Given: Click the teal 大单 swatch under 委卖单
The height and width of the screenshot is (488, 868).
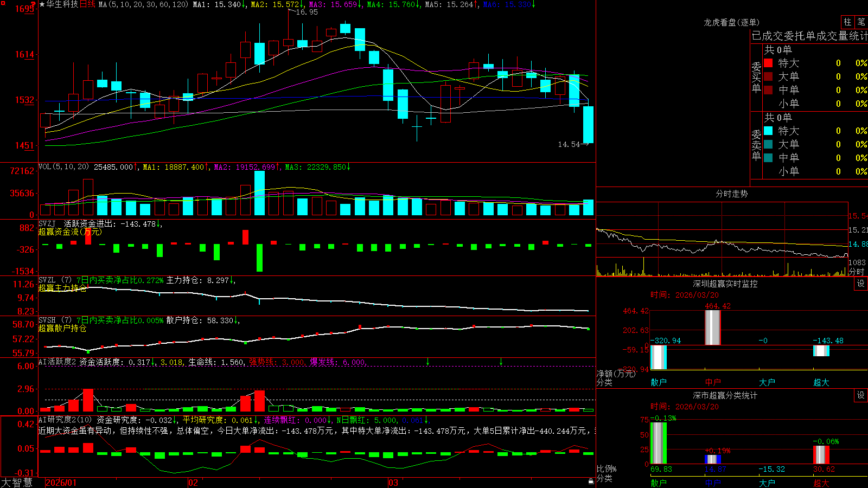Looking at the screenshot, I should click(768, 144).
